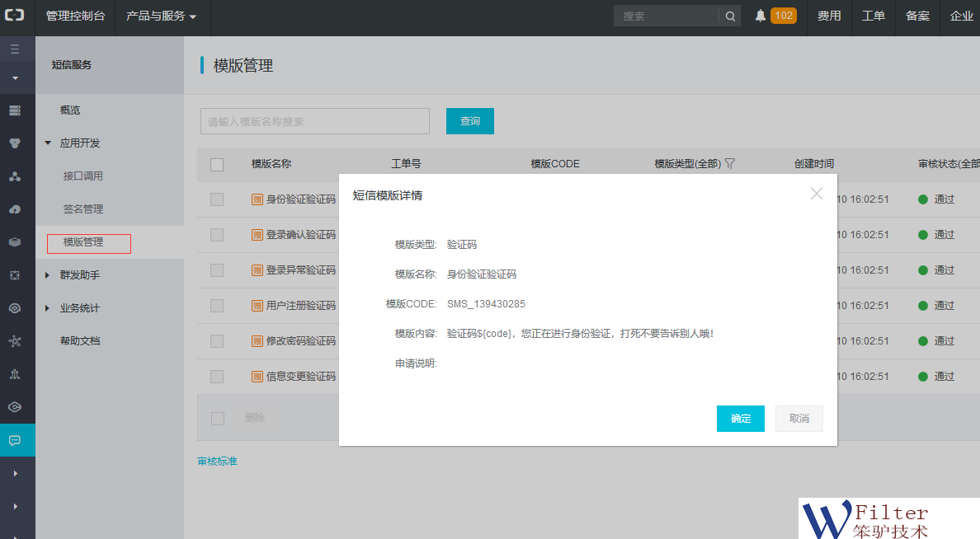980x539 pixels.
Task: Expand the 群发助手 section in the sidebar
Action: coord(79,275)
